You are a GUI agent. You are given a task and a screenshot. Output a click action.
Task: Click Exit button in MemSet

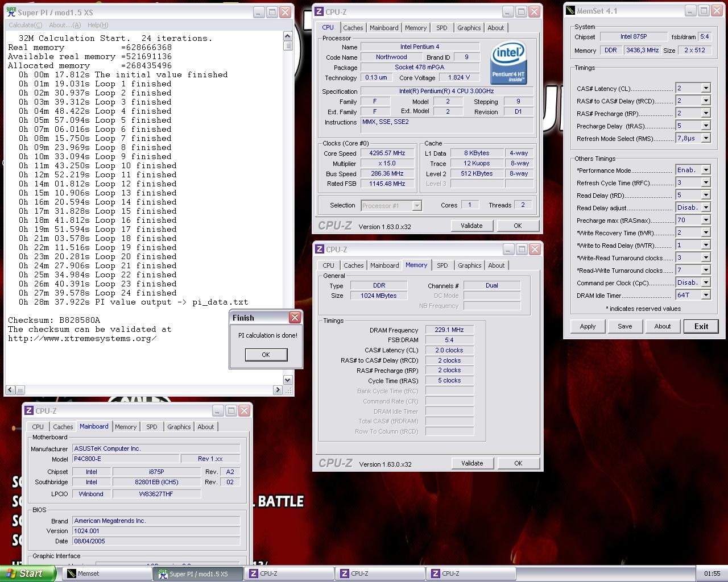click(x=701, y=326)
